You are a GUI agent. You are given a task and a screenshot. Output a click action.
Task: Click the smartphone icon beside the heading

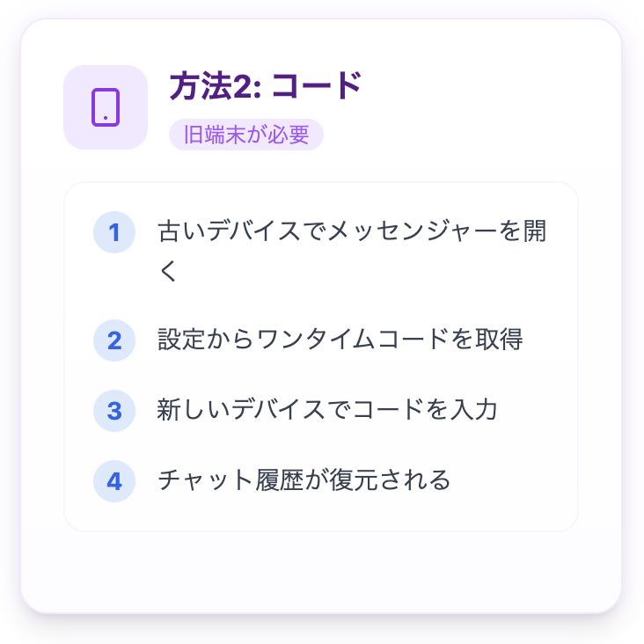(106, 107)
